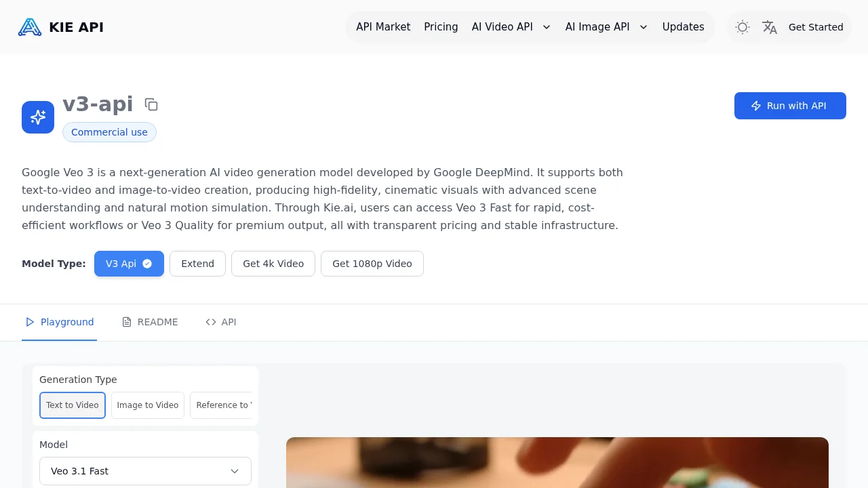
Task: Switch to Image to Video mode
Action: (x=147, y=405)
